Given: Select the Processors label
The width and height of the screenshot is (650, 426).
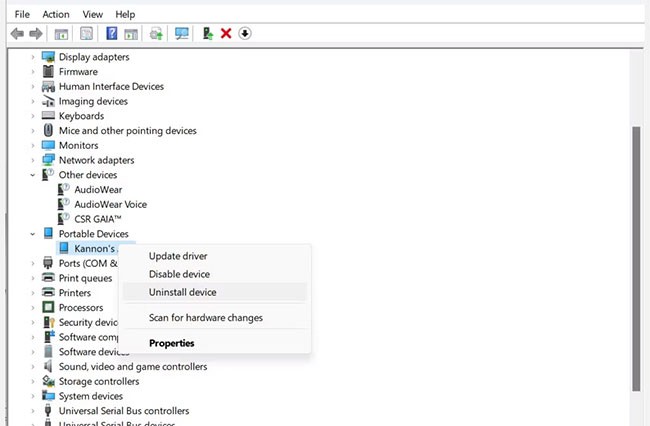Looking at the screenshot, I should 81,307.
